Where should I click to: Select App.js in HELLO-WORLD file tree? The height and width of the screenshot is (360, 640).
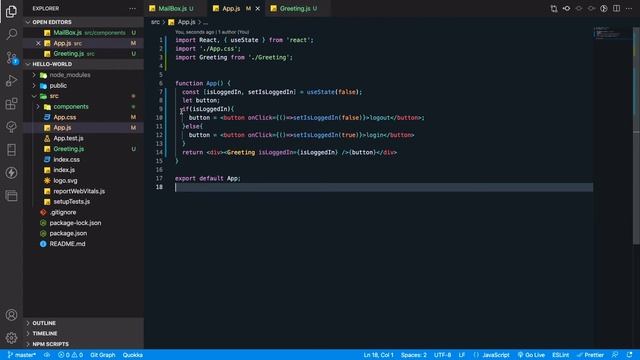point(83,128)
